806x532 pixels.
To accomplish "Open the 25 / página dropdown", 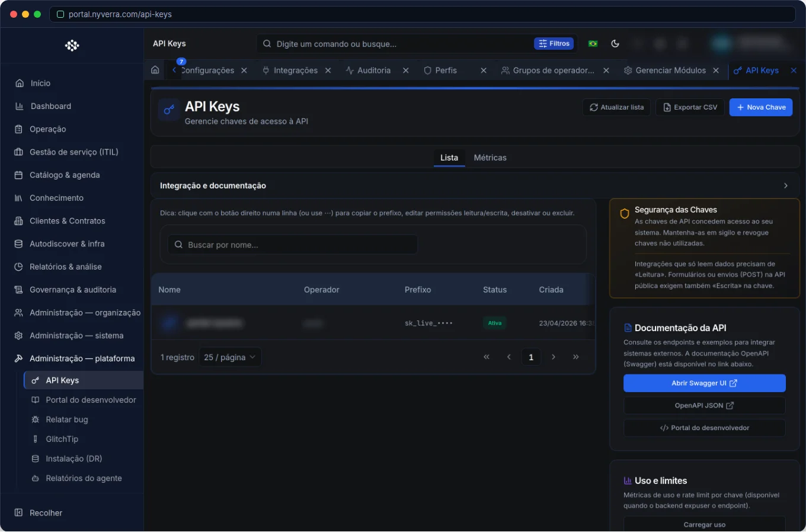I will 230,357.
